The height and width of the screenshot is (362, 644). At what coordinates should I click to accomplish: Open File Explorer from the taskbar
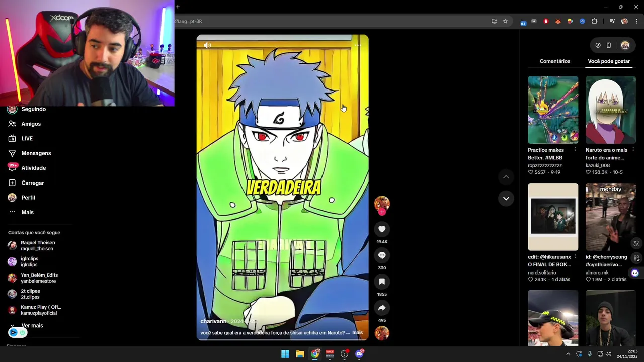click(x=300, y=354)
